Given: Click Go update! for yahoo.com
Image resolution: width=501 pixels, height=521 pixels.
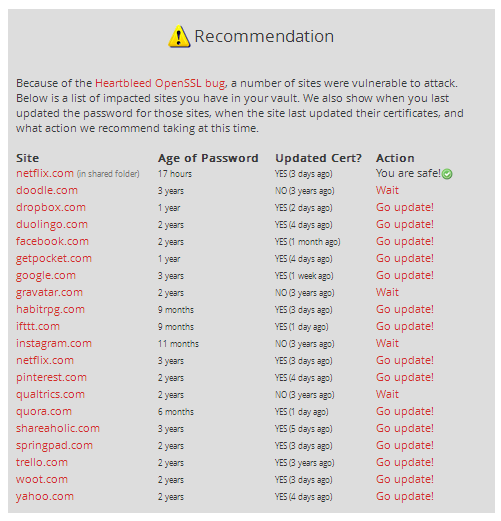Looking at the screenshot, I should pyautogui.click(x=405, y=496).
